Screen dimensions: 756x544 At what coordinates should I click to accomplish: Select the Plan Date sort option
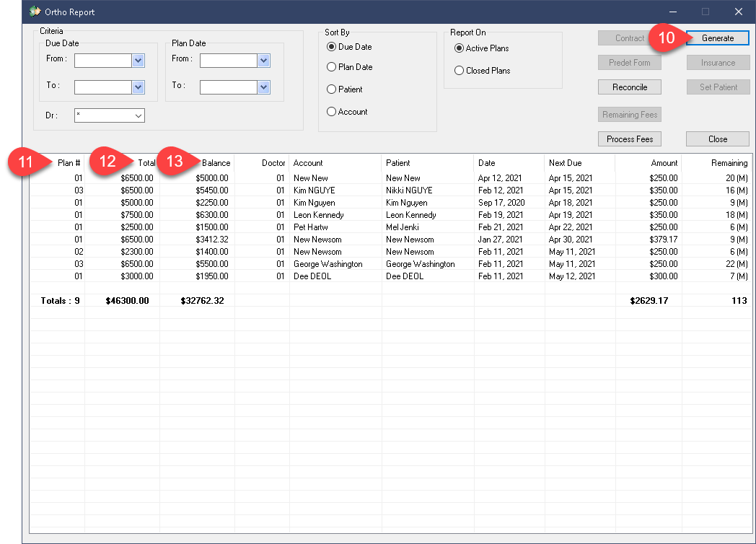pos(350,67)
